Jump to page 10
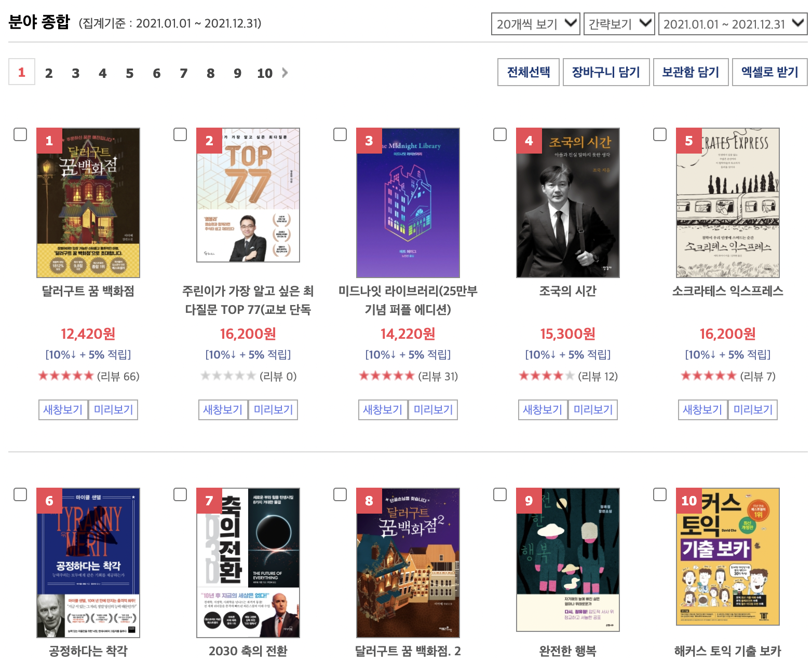 [265, 73]
